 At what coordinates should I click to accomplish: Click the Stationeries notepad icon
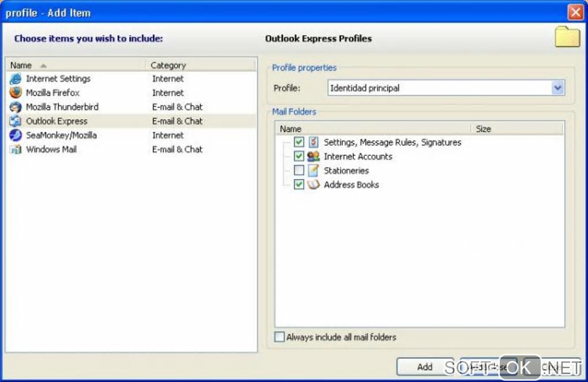tap(314, 170)
